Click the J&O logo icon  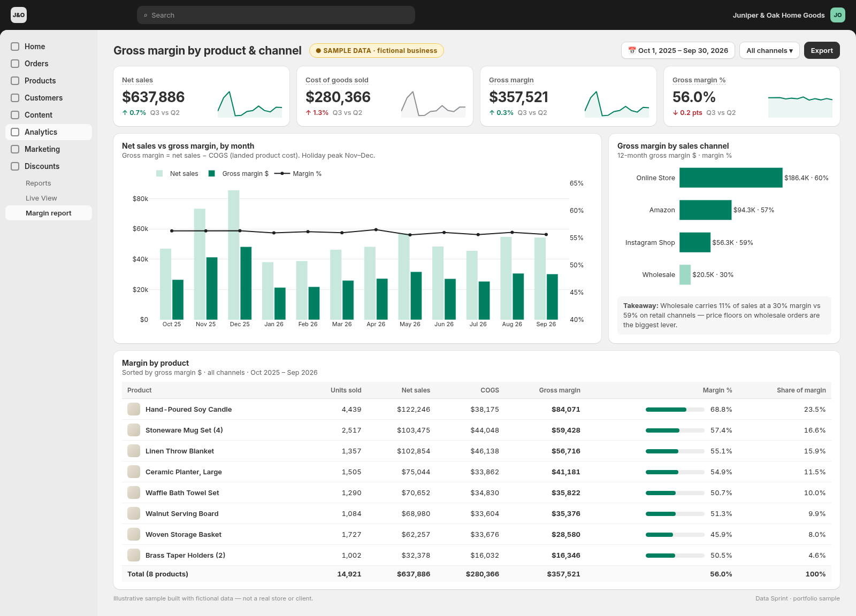point(19,15)
